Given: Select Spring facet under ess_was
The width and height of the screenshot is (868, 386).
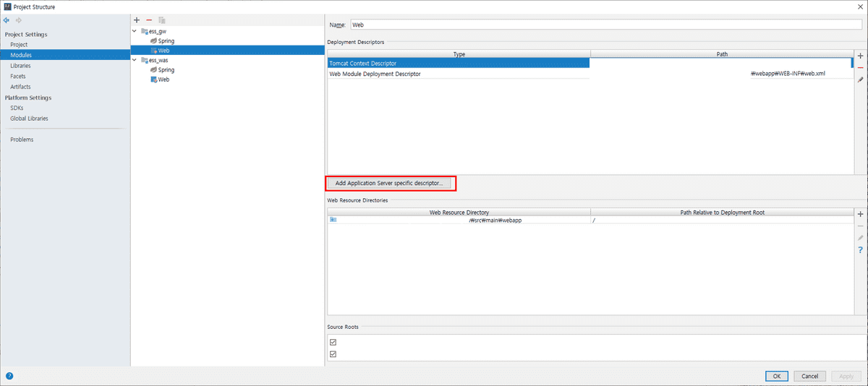Looking at the screenshot, I should pyautogui.click(x=166, y=70).
